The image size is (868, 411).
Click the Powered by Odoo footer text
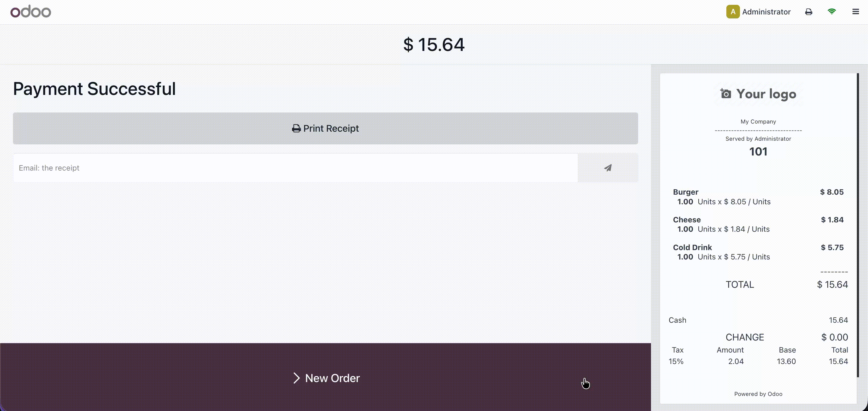758,394
